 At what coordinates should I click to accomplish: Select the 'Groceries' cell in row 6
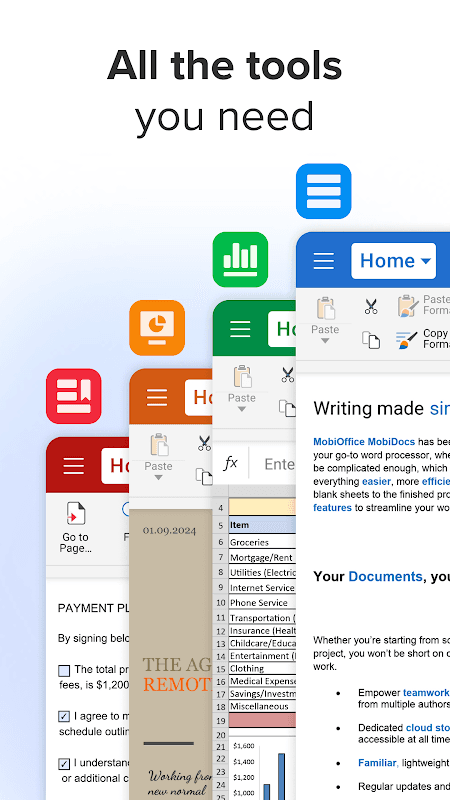(262, 542)
